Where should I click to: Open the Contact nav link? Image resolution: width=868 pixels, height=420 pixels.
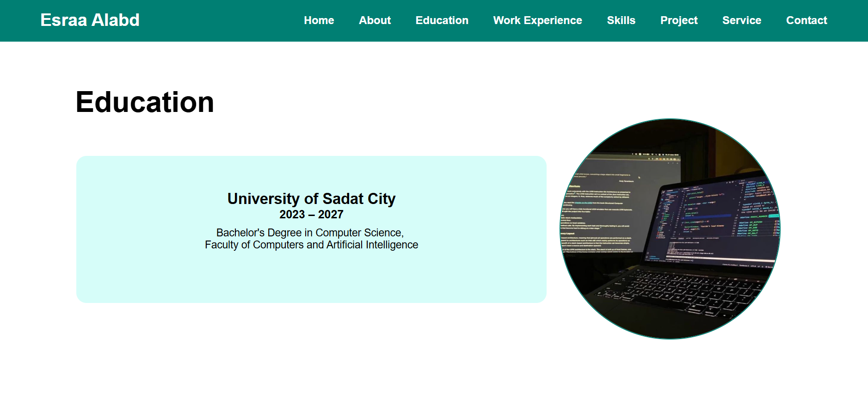(806, 20)
